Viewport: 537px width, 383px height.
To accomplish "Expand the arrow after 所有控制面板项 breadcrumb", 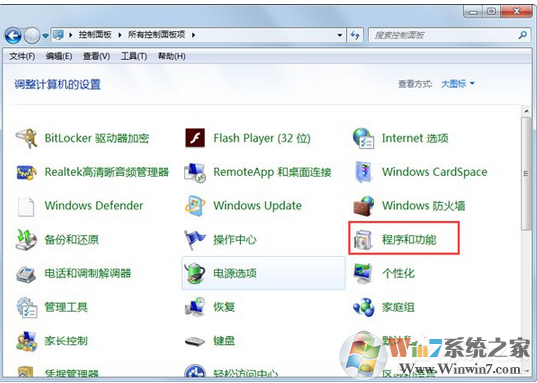I will pyautogui.click(x=193, y=35).
